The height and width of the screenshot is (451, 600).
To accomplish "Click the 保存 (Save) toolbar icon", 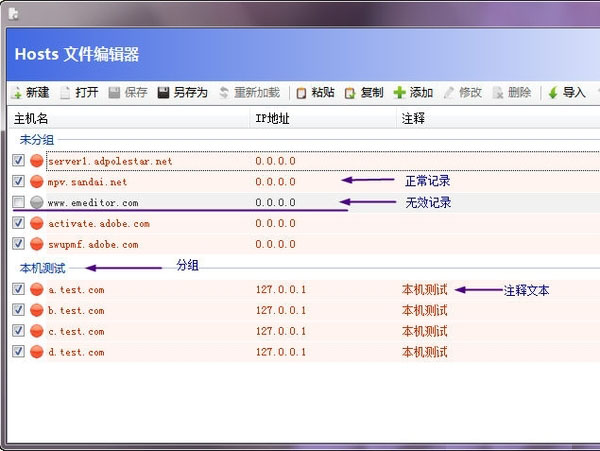I will click(115, 93).
